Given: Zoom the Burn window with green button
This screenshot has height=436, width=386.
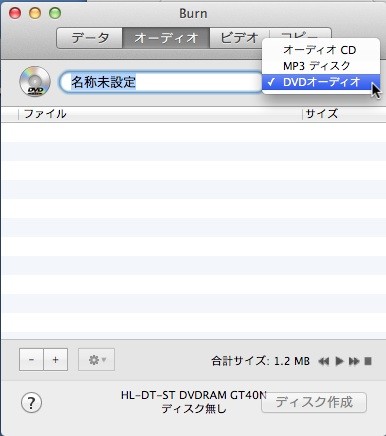Looking at the screenshot, I should [x=55, y=13].
